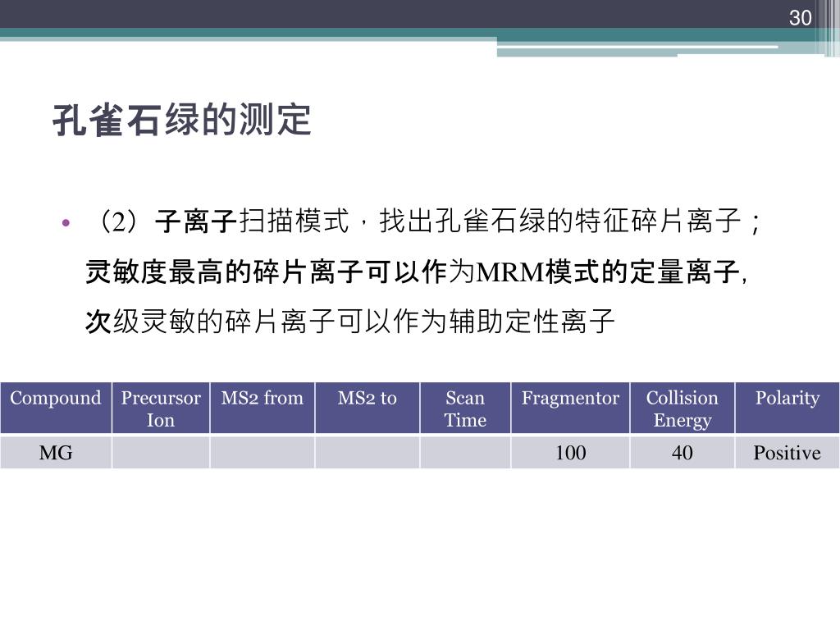This screenshot has height=630, width=840.
Task: Click the Precursor Ion column header
Action: [161, 408]
